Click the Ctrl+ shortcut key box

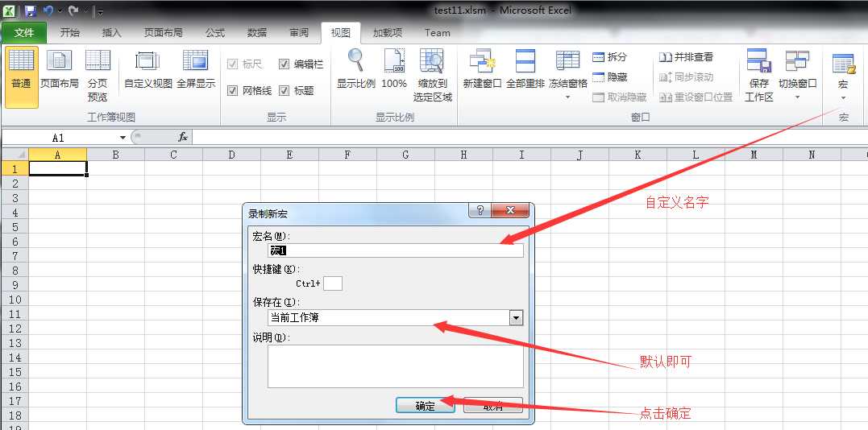click(x=333, y=283)
